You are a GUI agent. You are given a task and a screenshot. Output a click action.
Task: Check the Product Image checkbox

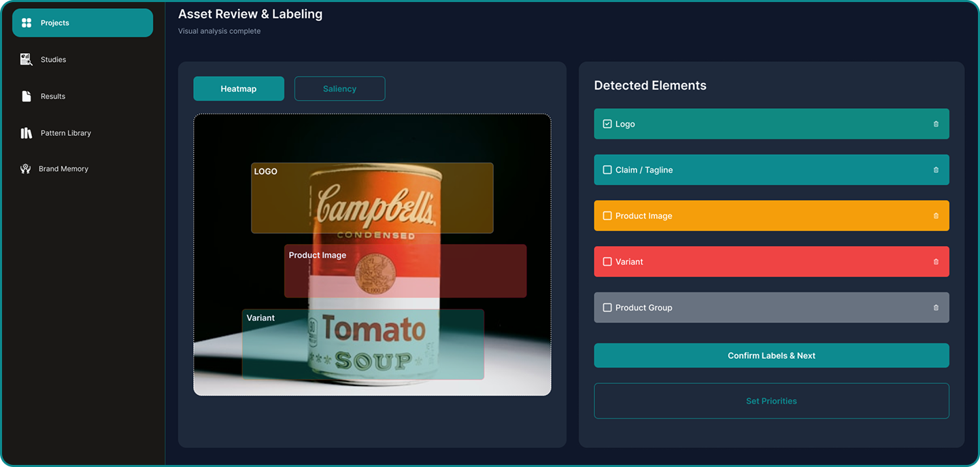607,215
